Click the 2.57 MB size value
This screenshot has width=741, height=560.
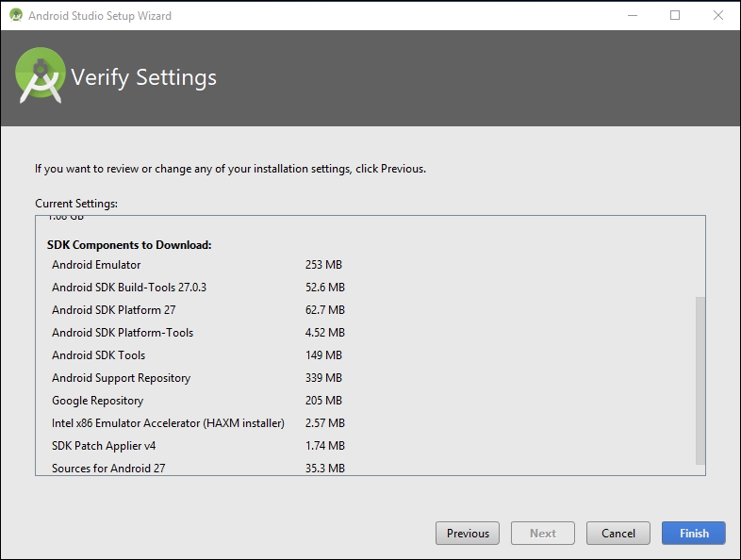pyautogui.click(x=324, y=423)
